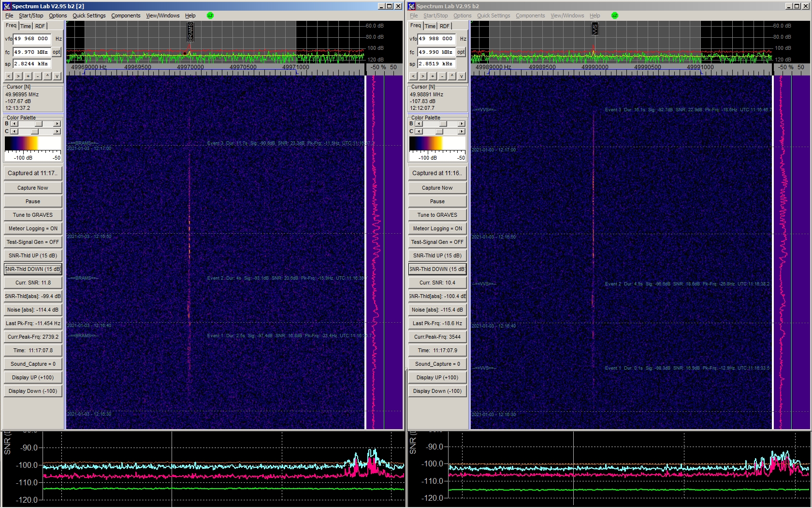Click the B slider right arrow in 49.970 MHz window

click(57, 124)
